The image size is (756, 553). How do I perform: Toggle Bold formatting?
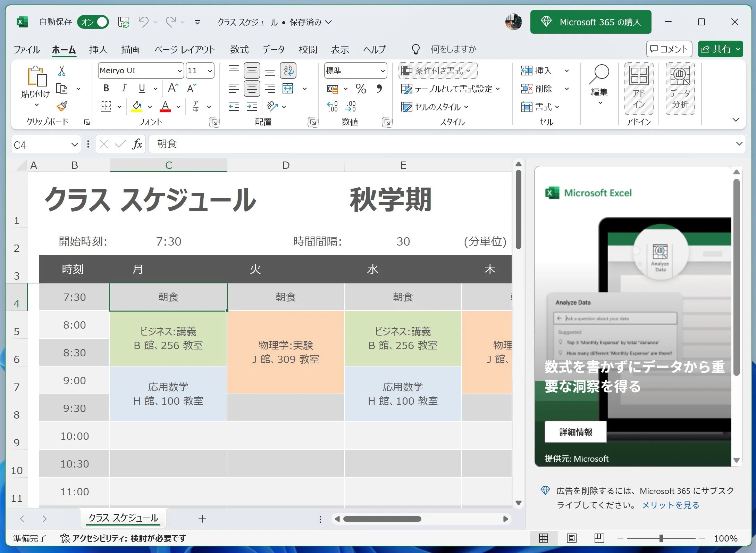click(x=106, y=88)
